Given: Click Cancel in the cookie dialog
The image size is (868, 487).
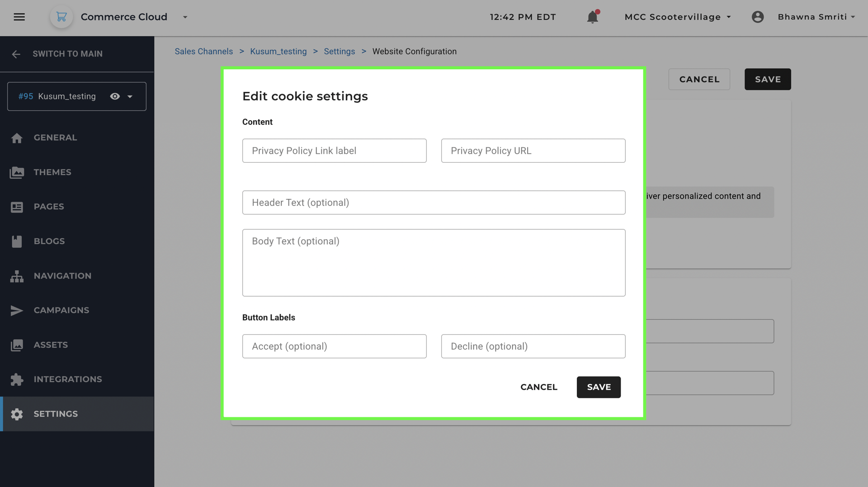Looking at the screenshot, I should tap(538, 387).
